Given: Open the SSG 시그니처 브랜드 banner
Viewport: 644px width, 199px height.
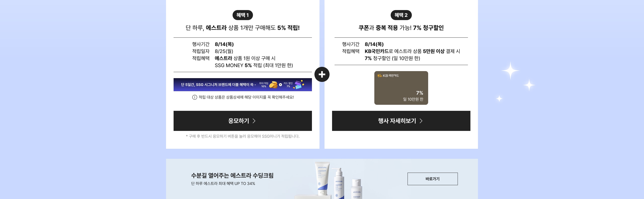Looking at the screenshot, I should click(243, 85).
